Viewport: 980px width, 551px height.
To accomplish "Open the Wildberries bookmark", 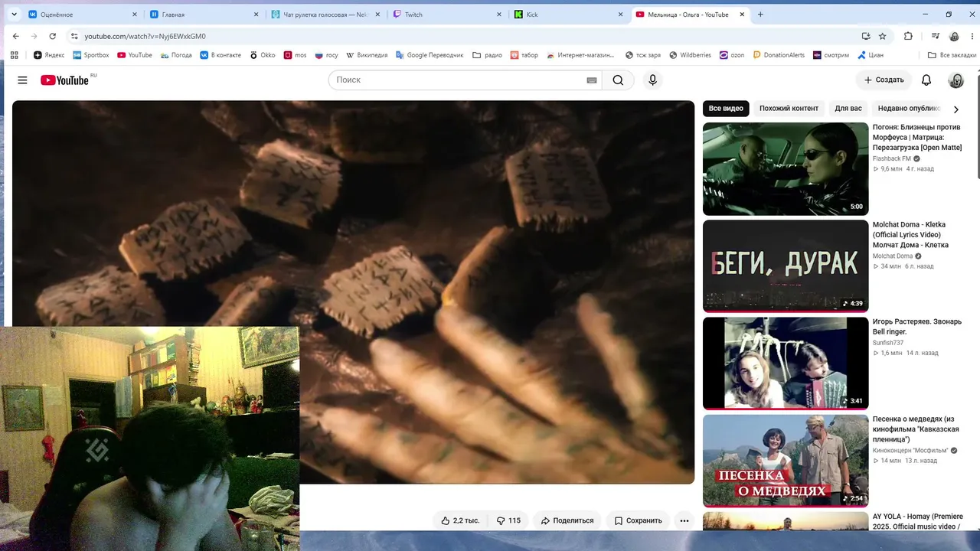I will coord(690,55).
